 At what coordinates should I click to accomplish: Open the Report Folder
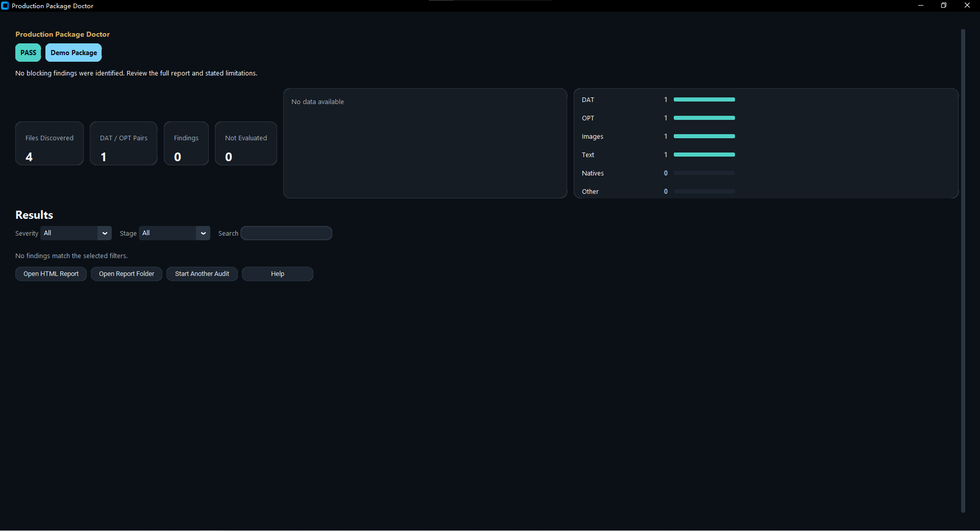[127, 274]
